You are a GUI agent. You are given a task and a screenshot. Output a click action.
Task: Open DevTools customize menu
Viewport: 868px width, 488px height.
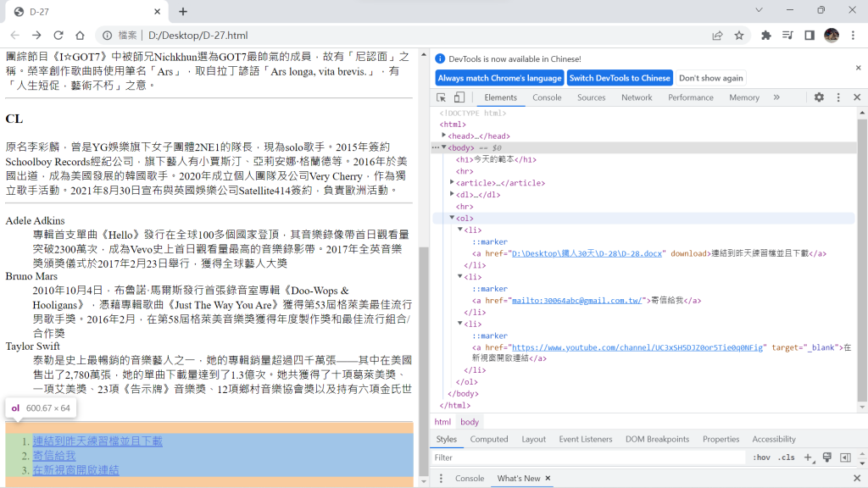(x=838, y=97)
